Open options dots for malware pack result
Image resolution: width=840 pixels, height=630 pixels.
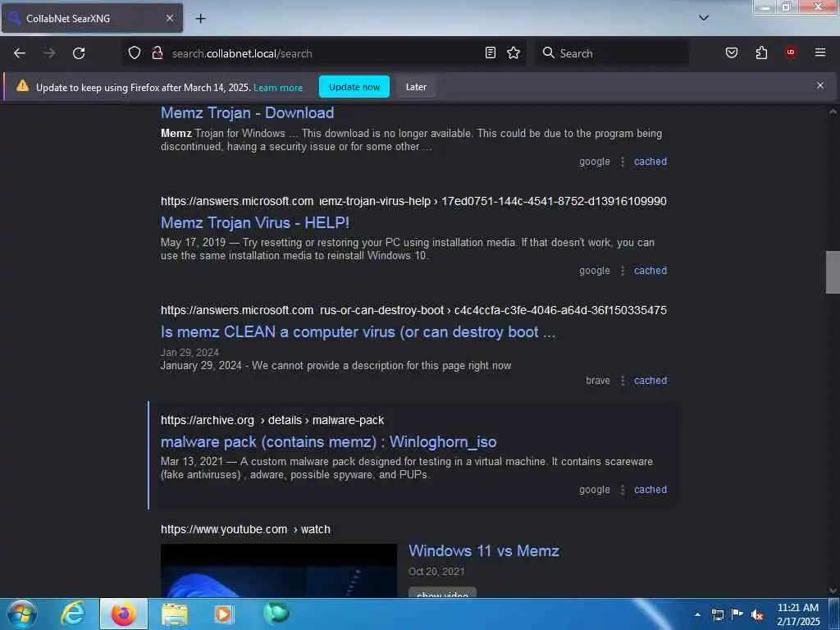[x=623, y=490]
